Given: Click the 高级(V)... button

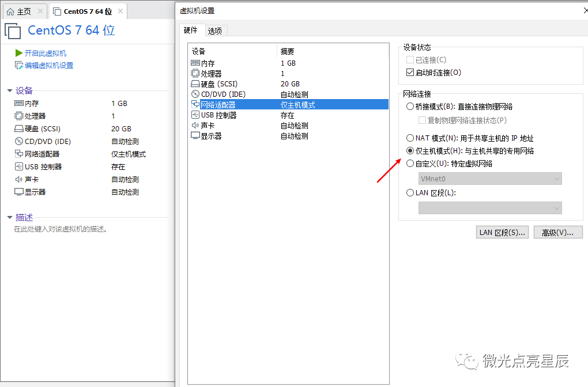Looking at the screenshot, I should pyautogui.click(x=557, y=232).
